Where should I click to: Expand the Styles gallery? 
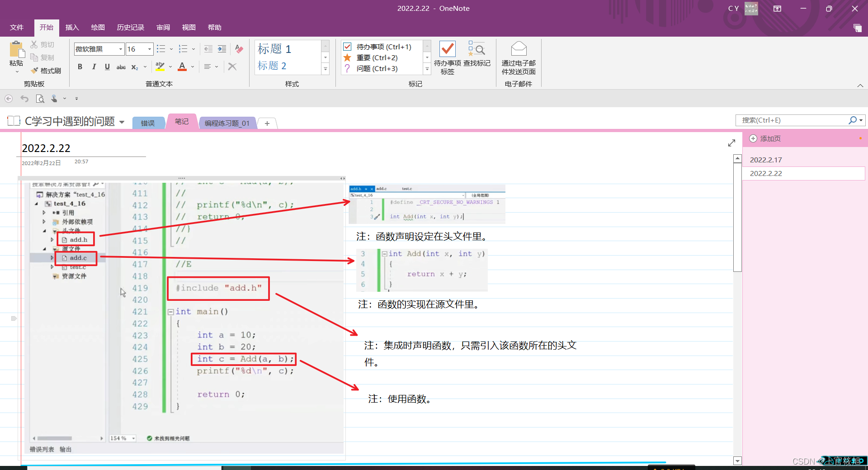coord(325,69)
